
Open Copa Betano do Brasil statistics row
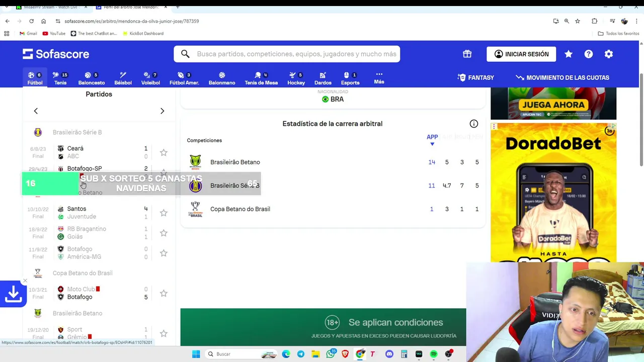tap(333, 209)
